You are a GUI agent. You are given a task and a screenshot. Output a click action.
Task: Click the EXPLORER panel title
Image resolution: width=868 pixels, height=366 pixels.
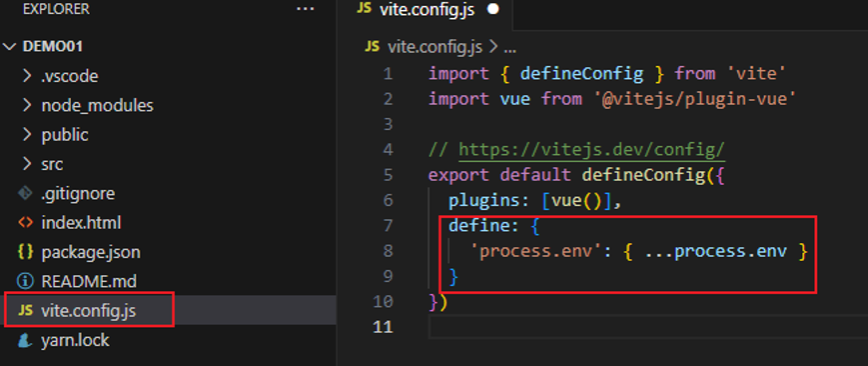pos(56,9)
